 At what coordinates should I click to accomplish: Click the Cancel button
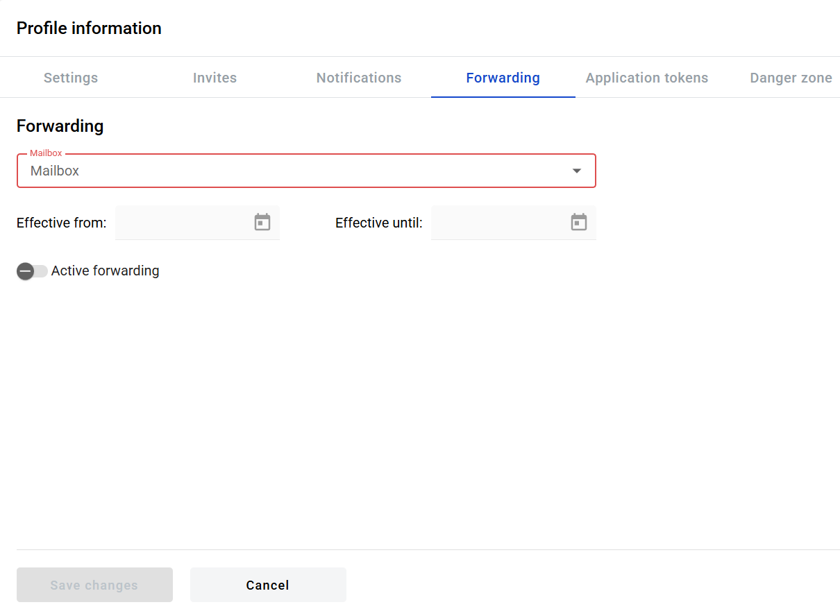(x=268, y=585)
